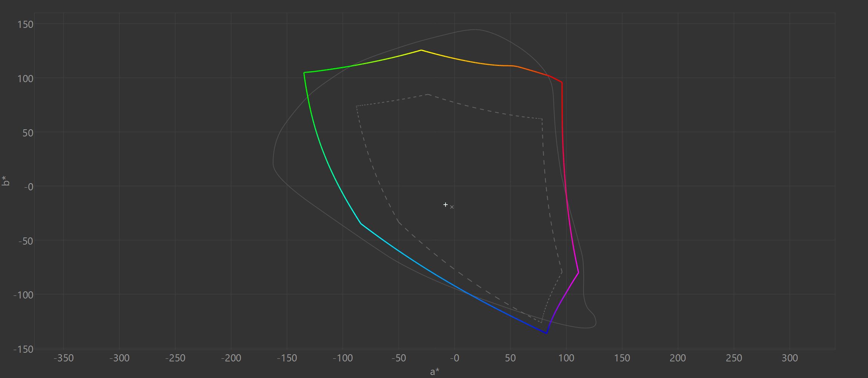The height and width of the screenshot is (378, 868).
Task: Click the -150 tick label on b* axis
Action: (23, 349)
